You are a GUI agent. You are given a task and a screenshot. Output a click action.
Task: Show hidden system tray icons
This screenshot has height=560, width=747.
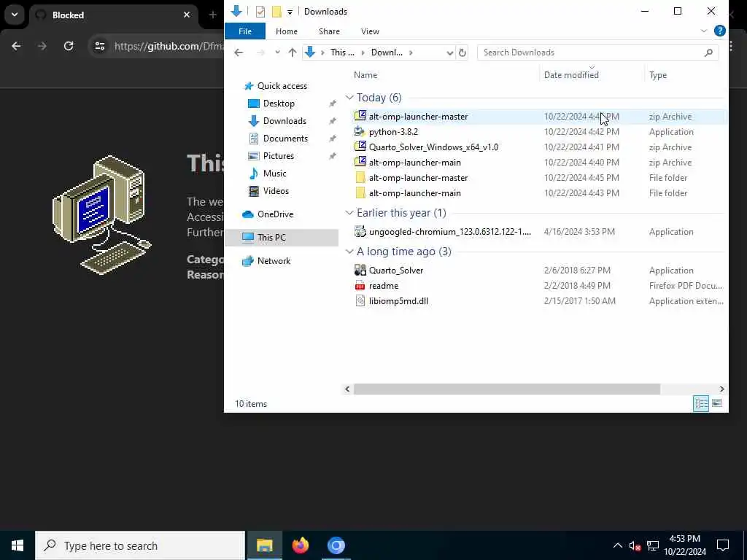(x=617, y=545)
